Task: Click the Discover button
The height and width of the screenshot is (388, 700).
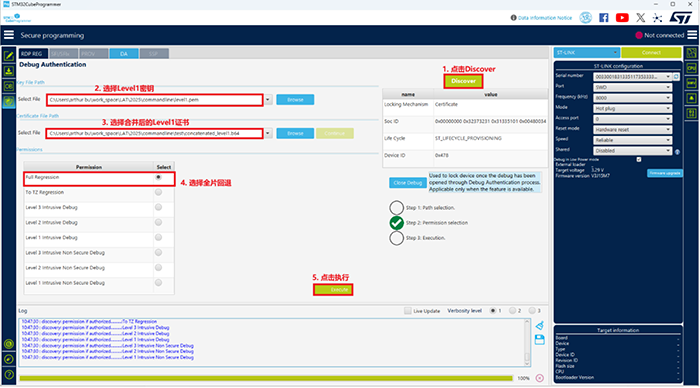Action: pos(463,81)
